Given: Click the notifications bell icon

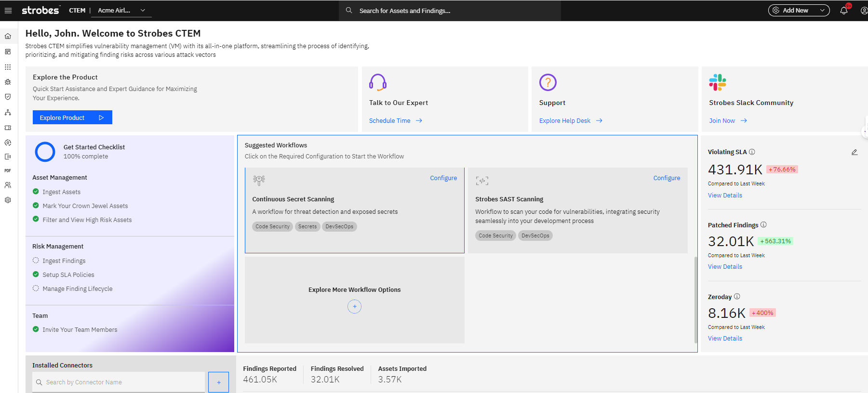Looking at the screenshot, I should [x=844, y=10].
